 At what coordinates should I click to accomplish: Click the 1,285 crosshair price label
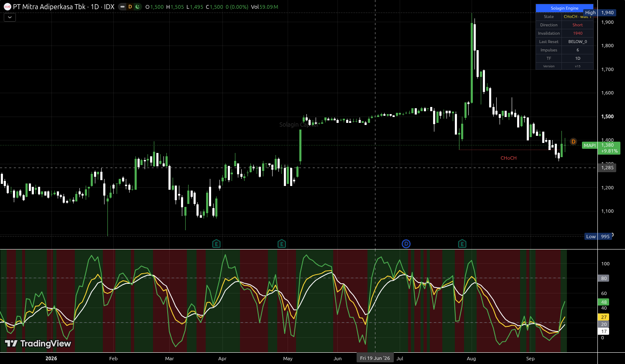click(x=607, y=168)
